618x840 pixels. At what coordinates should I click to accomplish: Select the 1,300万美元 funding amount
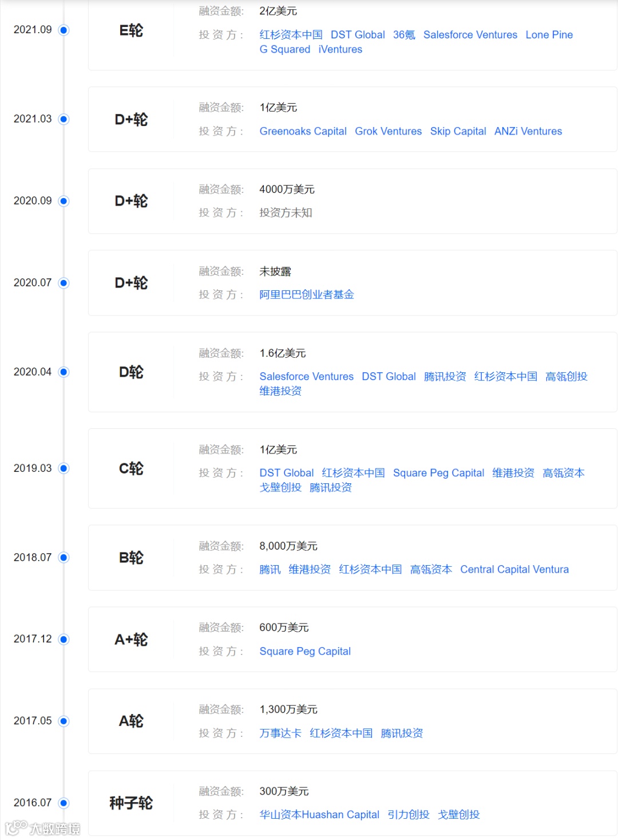tap(288, 709)
